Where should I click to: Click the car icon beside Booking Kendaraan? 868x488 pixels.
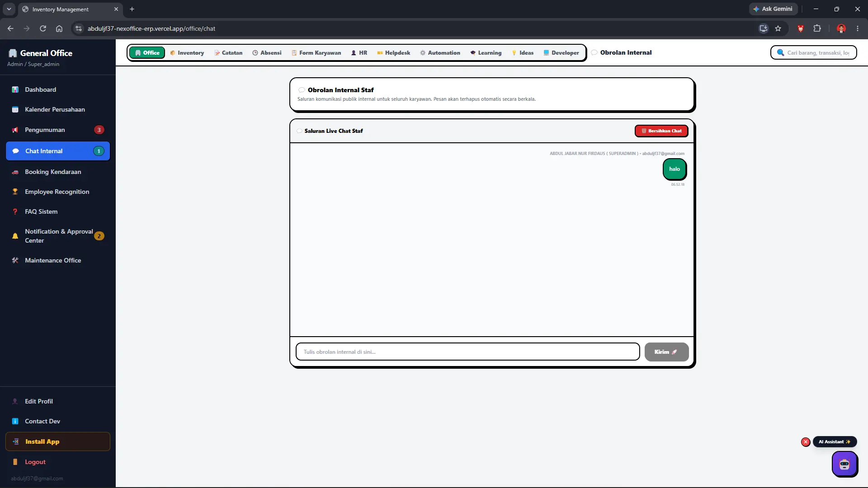click(x=15, y=172)
